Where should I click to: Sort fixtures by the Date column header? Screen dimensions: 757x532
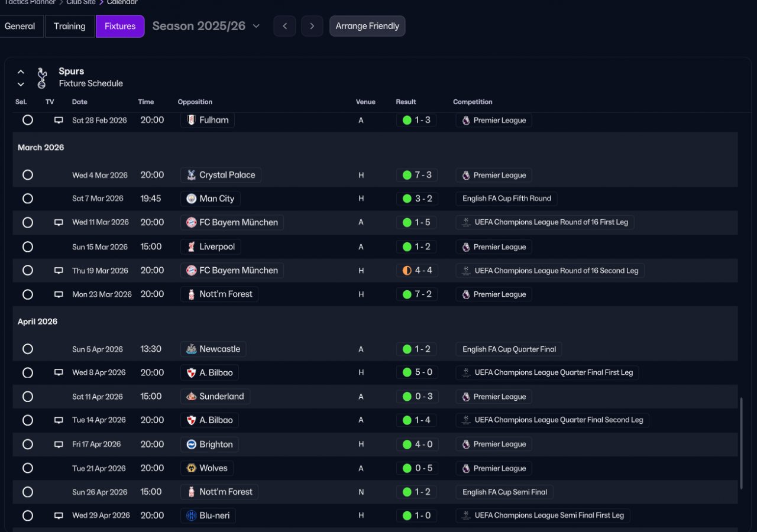pyautogui.click(x=80, y=102)
